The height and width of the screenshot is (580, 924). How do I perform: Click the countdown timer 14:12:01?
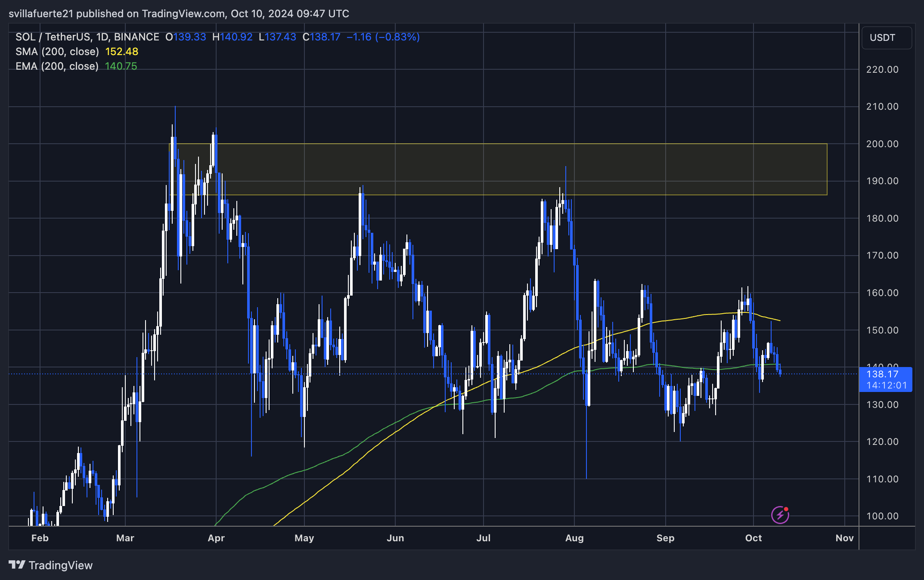(887, 386)
